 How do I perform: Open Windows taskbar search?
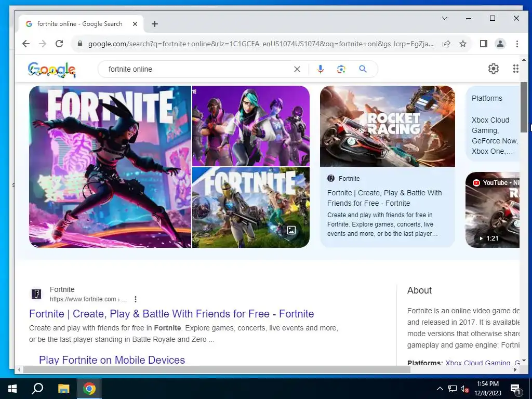[37, 389]
